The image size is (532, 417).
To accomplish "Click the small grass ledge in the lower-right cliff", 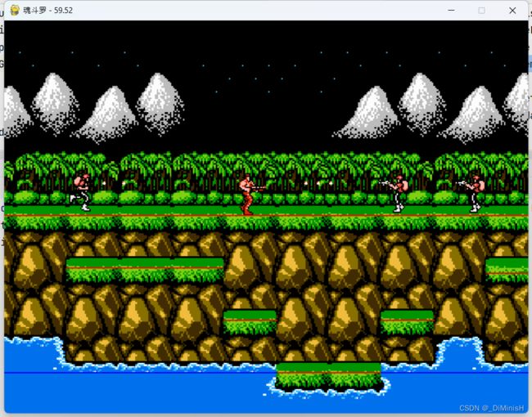I will point(407,322).
